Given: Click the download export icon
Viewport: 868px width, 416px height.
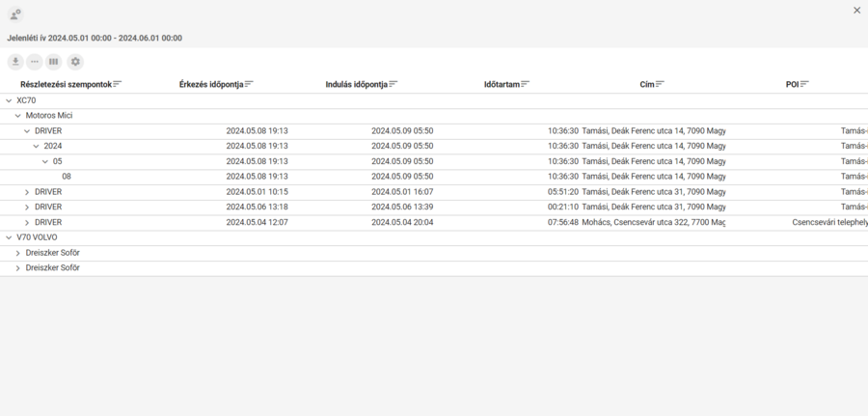Looking at the screenshot, I should pos(15,62).
